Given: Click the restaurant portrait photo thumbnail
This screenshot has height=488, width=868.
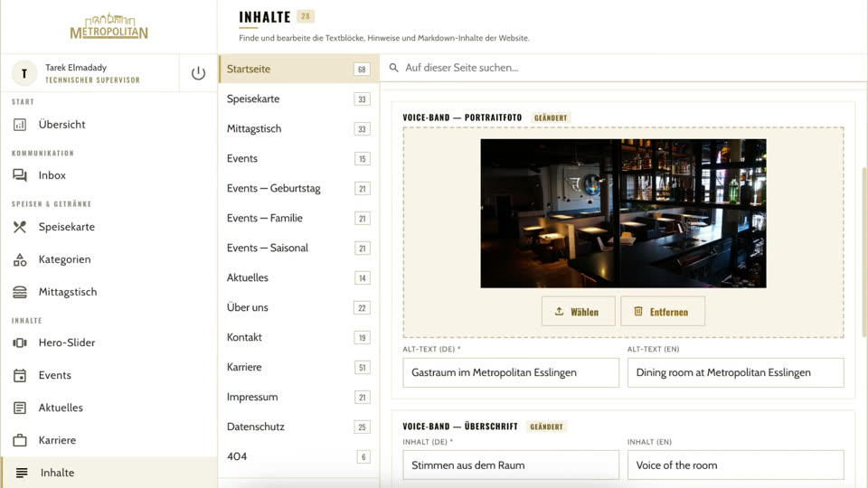Looking at the screenshot, I should point(623,213).
